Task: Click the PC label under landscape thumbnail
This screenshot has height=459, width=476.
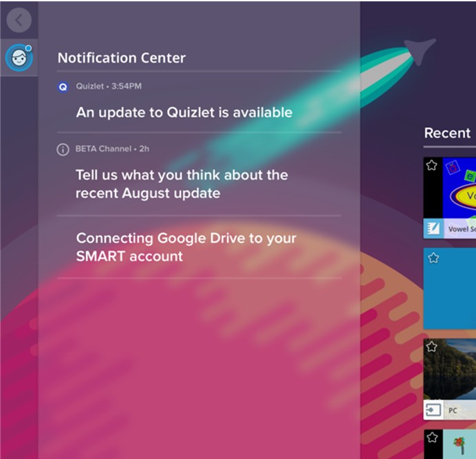Action: point(453,410)
